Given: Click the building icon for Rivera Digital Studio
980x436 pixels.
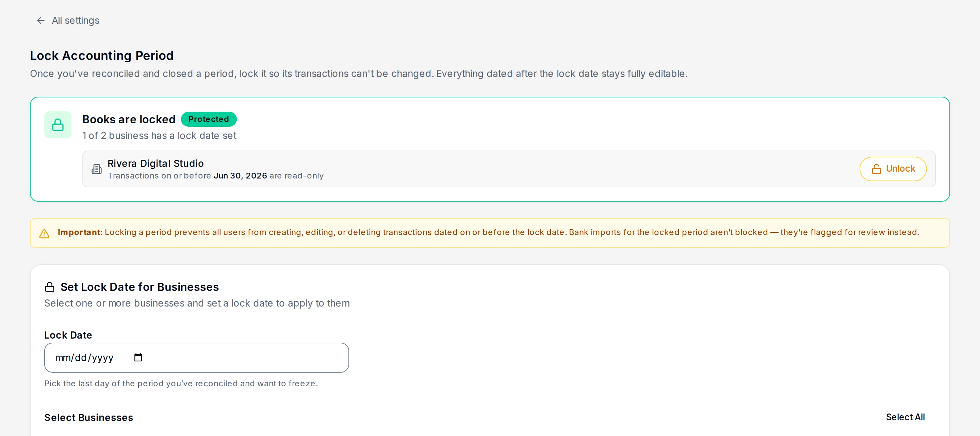Looking at the screenshot, I should click(x=97, y=169).
